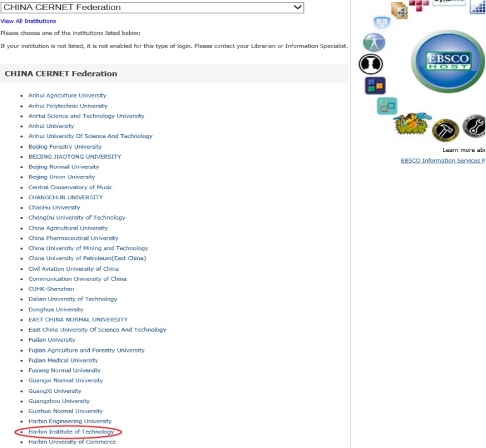The width and height of the screenshot is (486, 448).
Task: Pick Beijing Forestry University
Action: pyautogui.click(x=65, y=147)
